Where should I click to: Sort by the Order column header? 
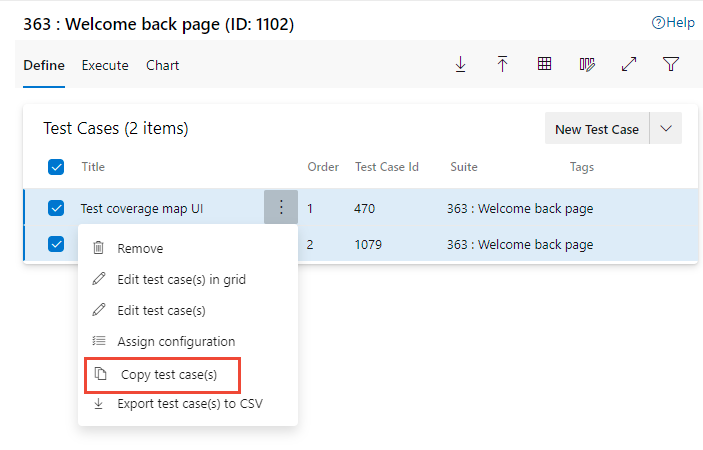[x=323, y=167]
